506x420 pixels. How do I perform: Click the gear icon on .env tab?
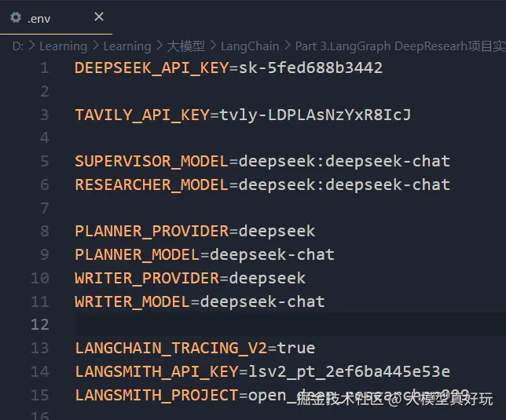coord(16,17)
